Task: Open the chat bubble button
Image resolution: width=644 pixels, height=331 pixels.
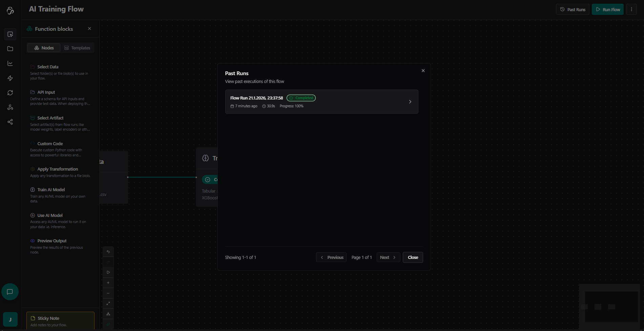Action: coord(10,292)
